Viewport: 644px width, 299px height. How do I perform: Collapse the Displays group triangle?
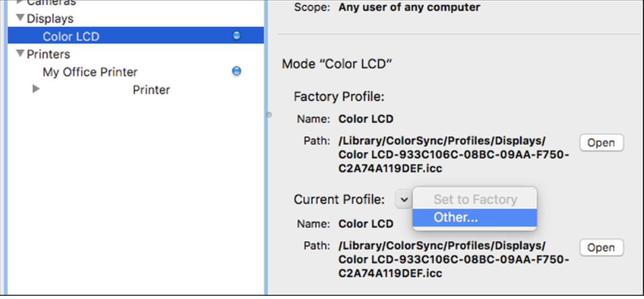point(20,18)
